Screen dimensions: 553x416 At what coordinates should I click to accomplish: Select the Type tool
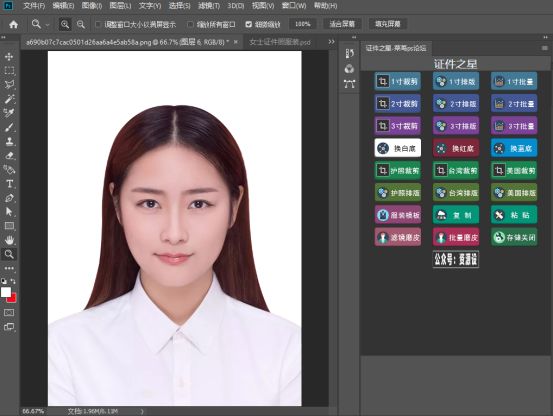pyautogui.click(x=9, y=184)
